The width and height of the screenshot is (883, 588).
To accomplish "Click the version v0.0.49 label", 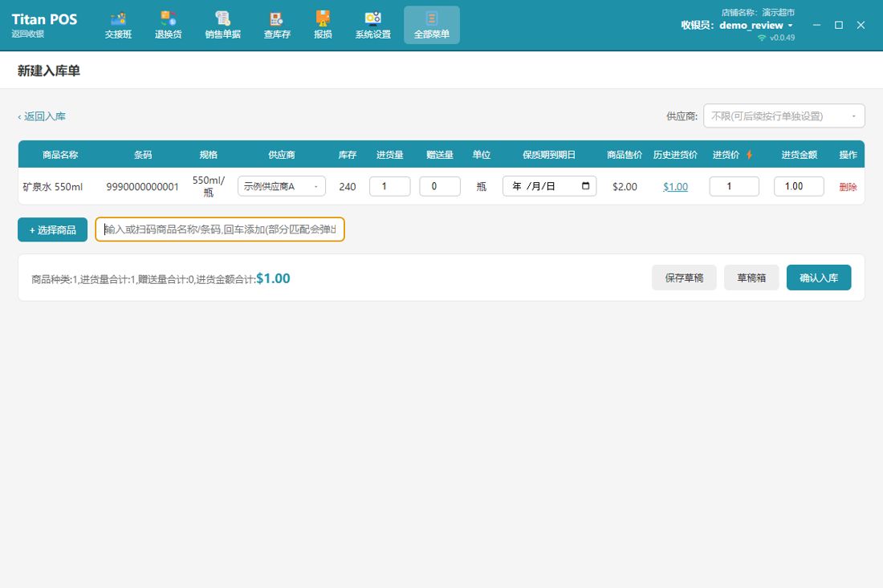I will pyautogui.click(x=782, y=38).
